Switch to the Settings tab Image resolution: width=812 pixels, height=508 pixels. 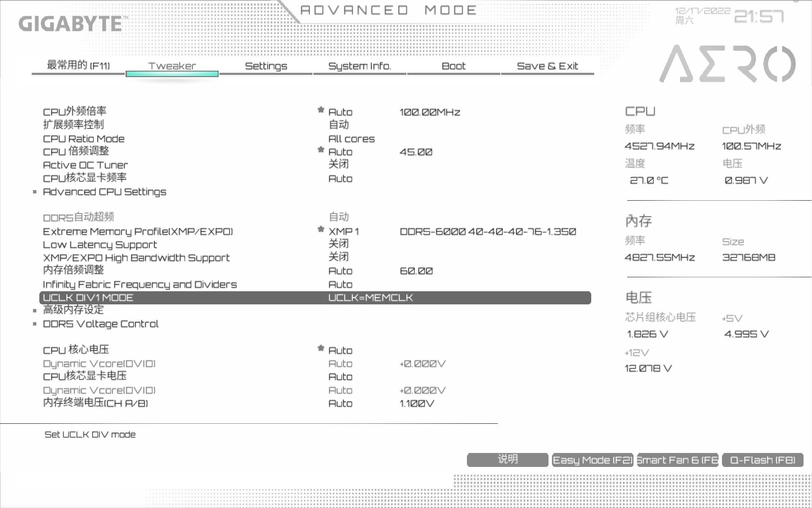point(266,66)
